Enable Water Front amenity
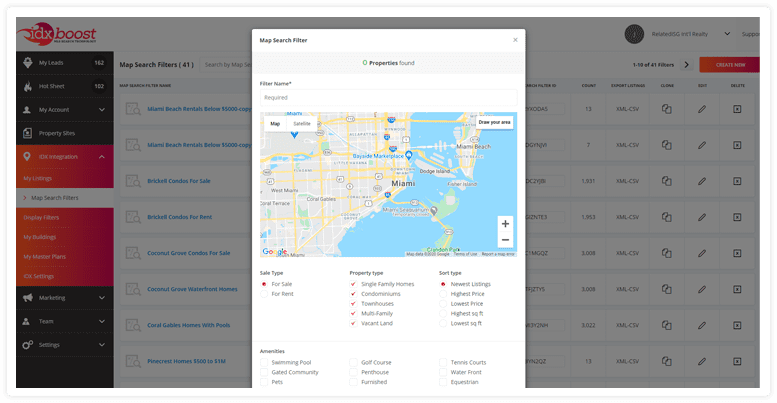 click(443, 372)
